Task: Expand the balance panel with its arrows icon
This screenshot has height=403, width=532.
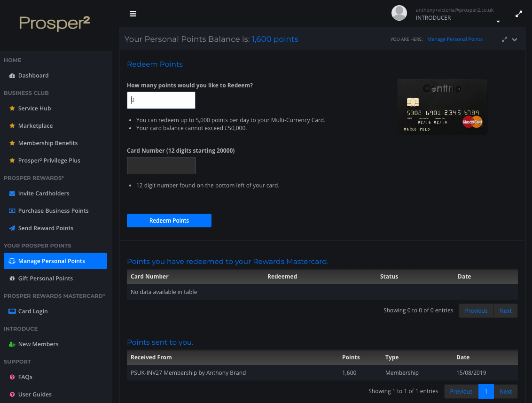Action: pyautogui.click(x=505, y=39)
